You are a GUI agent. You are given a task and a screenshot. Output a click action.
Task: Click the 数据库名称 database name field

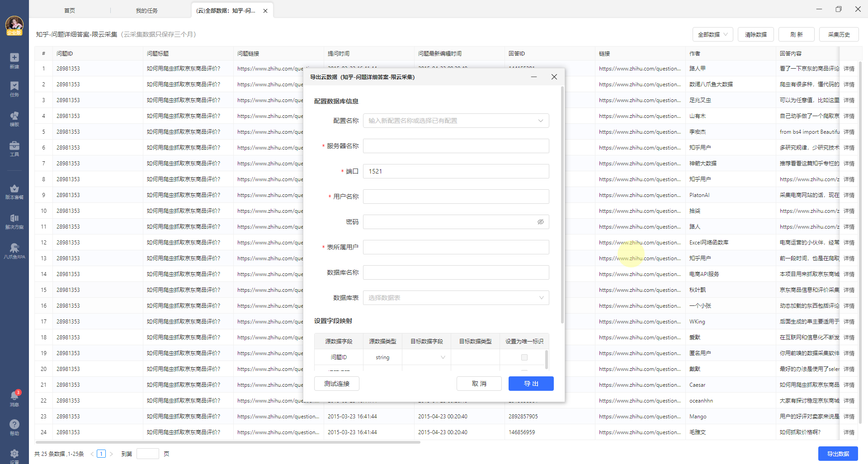pos(456,272)
